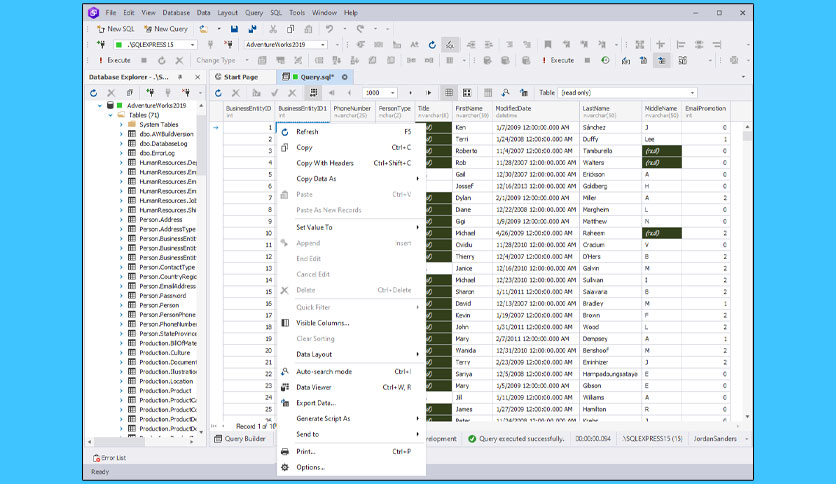The image size is (836, 484).
Task: Collapse the AdventureWorks2019 tree node
Action: pyautogui.click(x=100, y=106)
